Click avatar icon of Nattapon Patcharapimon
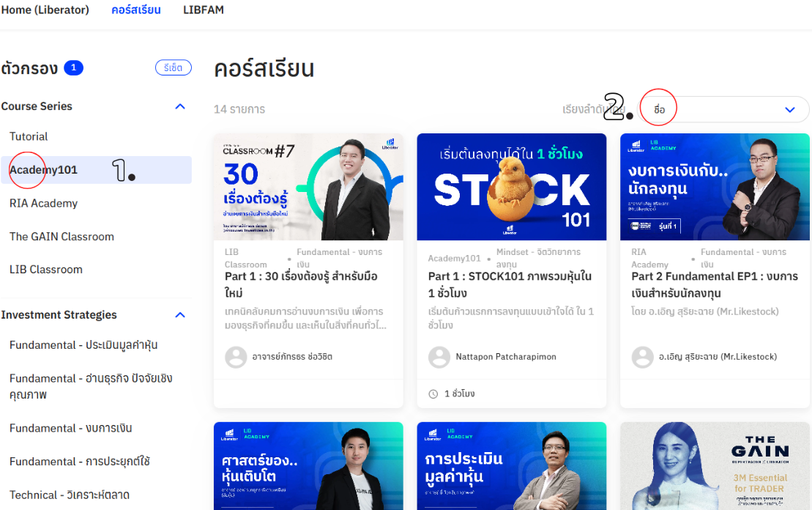Viewport: 812px width, 510px height. (x=439, y=357)
